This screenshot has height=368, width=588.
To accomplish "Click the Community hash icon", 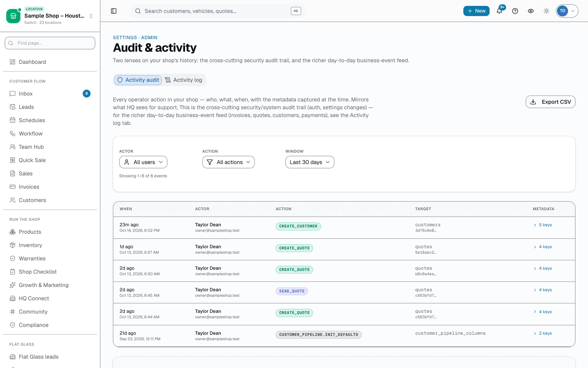I will click(x=12, y=312).
